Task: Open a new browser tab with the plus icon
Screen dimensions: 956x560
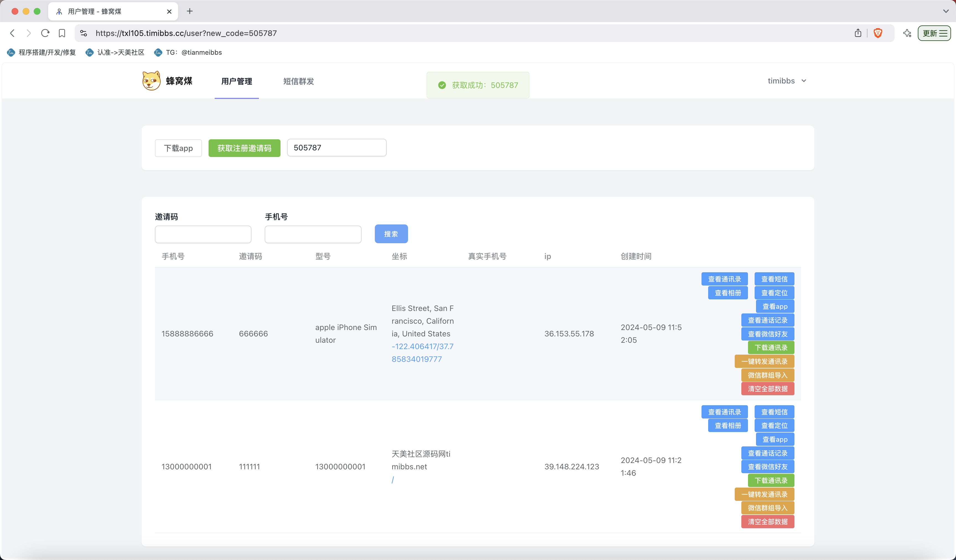Action: 190,11
